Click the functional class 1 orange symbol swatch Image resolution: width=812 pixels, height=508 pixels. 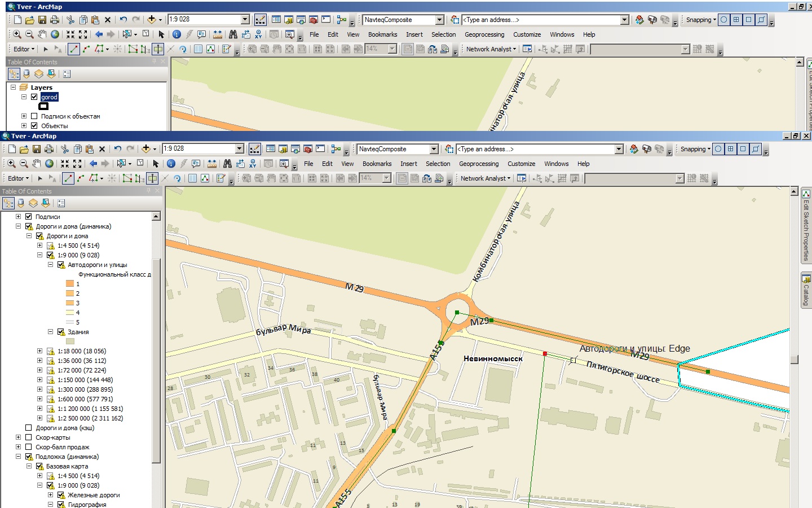click(x=70, y=284)
